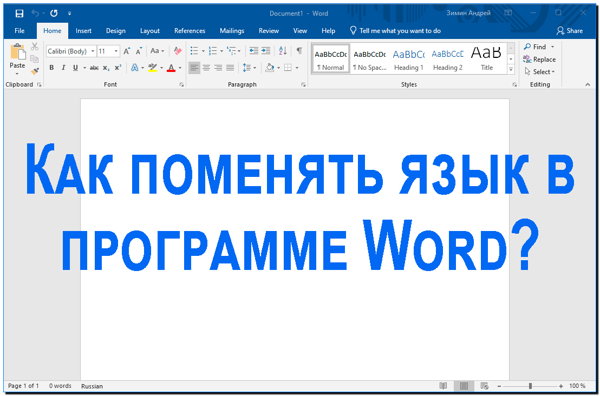Sort text A to Z icon
This screenshot has width=600, height=396.
click(283, 51)
